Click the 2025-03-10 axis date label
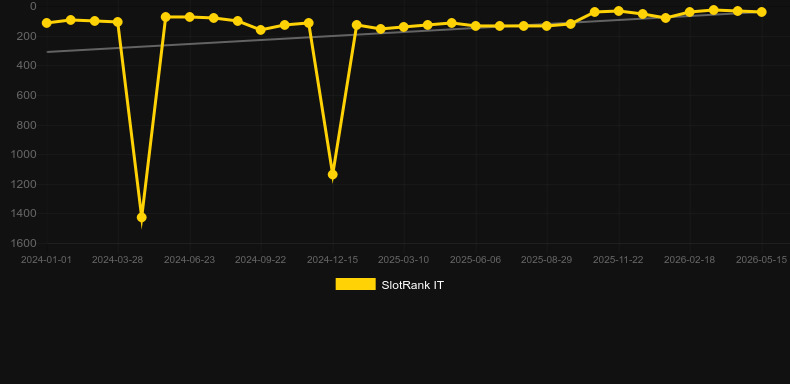Image resolution: width=790 pixels, height=384 pixels. tap(404, 260)
